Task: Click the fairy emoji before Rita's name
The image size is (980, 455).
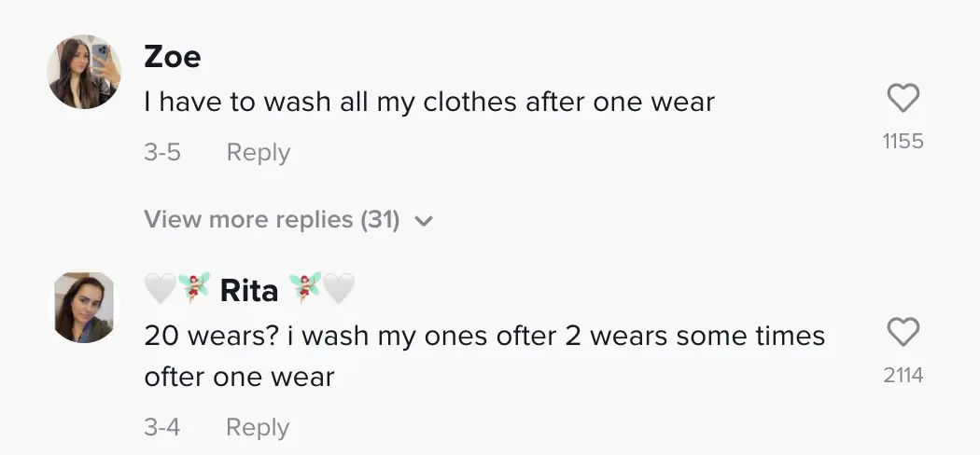Action: pos(194,289)
